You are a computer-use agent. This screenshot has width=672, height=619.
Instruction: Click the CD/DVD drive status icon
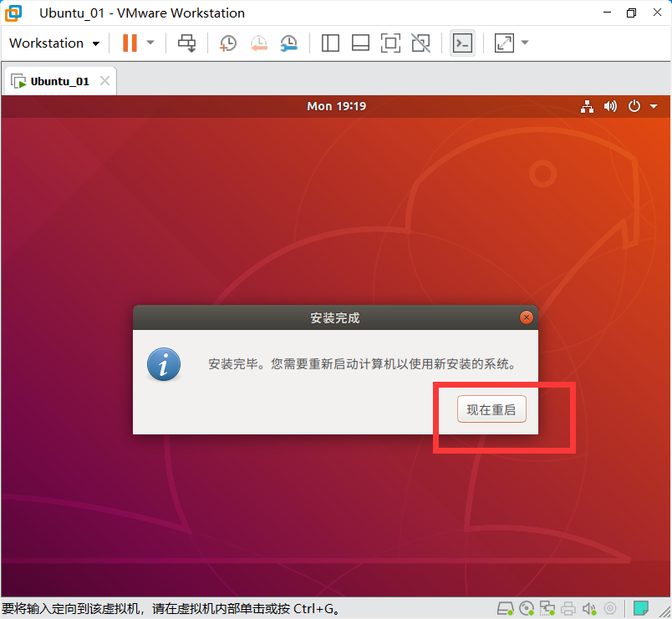pos(527,608)
